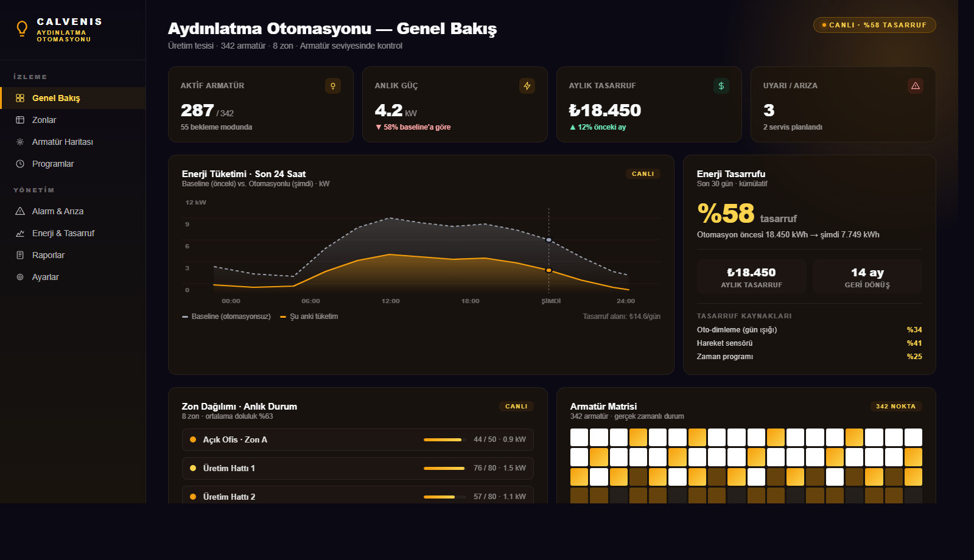Image resolution: width=974 pixels, height=560 pixels.
Task: Select Genel Bakış in the sidebar
Action: pyautogui.click(x=56, y=98)
